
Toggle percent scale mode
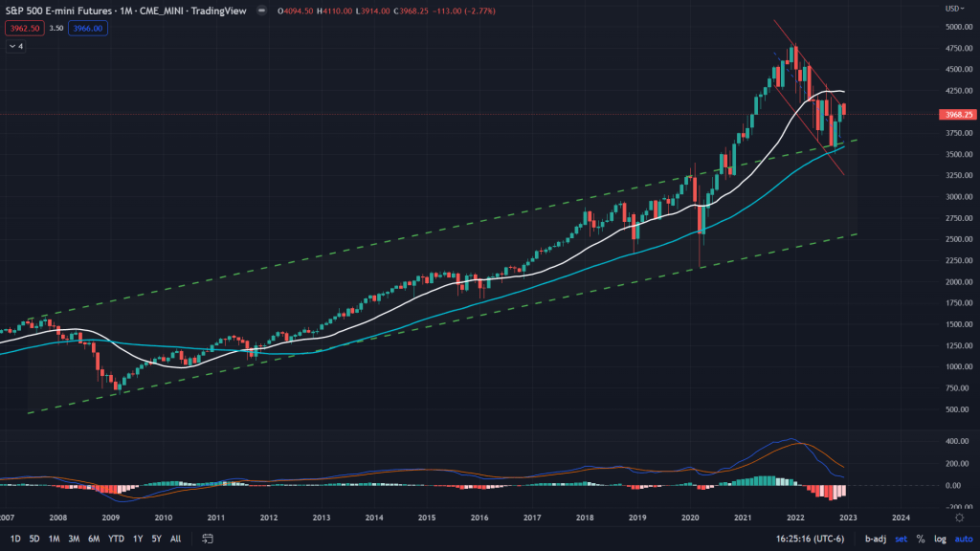921,539
